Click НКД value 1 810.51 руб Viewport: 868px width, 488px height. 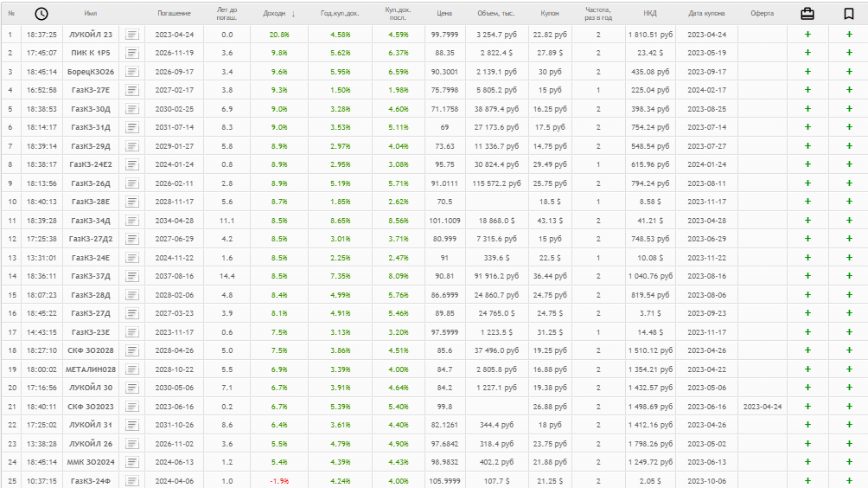tap(650, 35)
